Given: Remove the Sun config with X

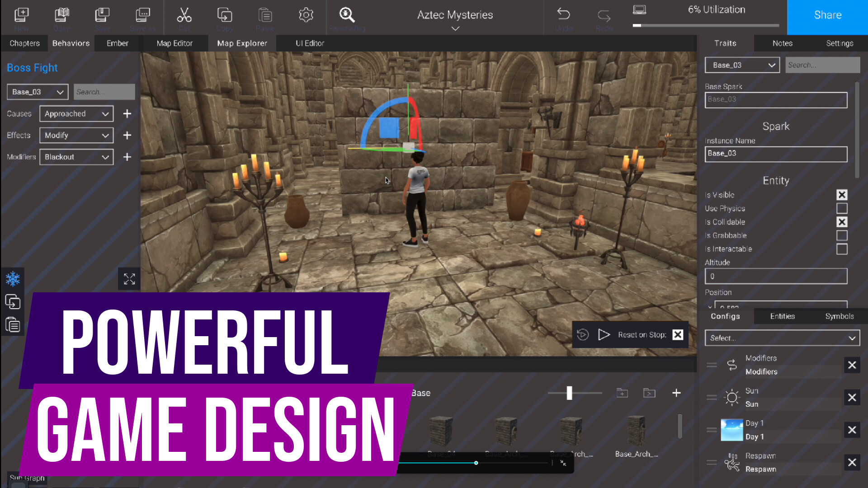Looking at the screenshot, I should [x=852, y=397].
